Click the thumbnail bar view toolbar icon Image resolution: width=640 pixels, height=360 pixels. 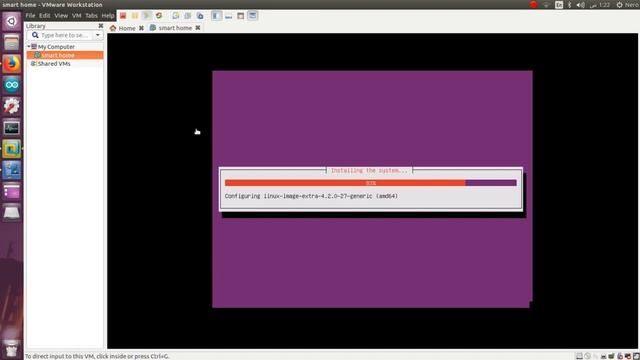click(x=229, y=16)
